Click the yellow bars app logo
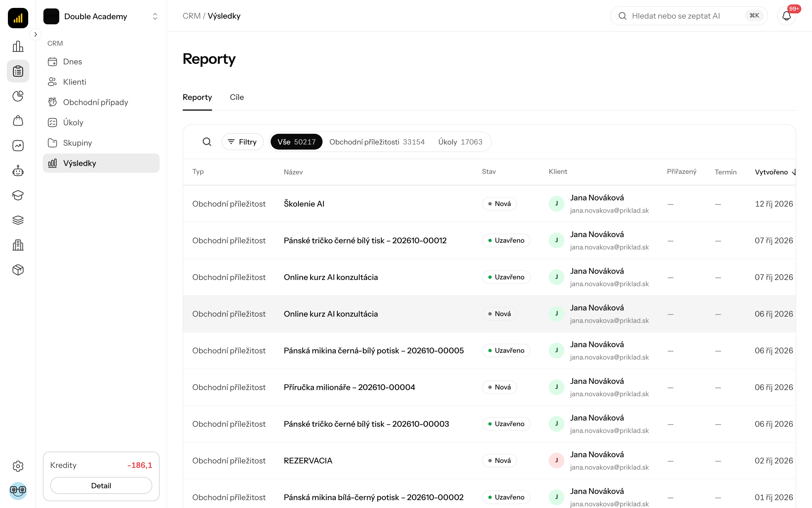This screenshot has height=508, width=812. [x=18, y=18]
